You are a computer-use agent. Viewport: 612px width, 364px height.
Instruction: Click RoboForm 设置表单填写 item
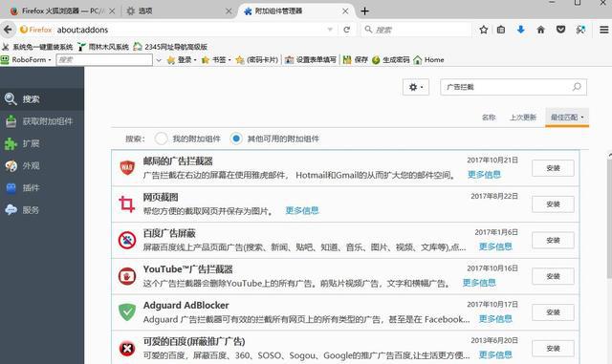[311, 59]
